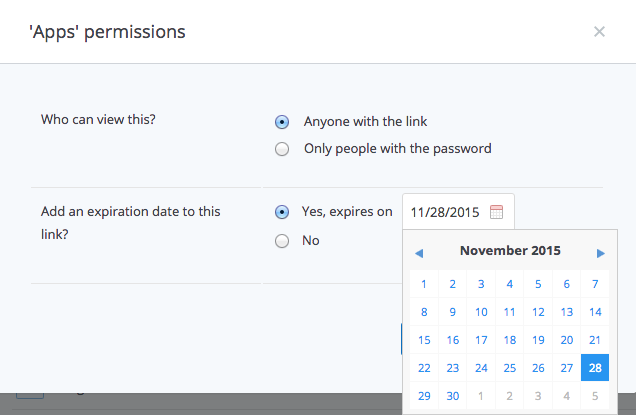Viewport: 636px width, 415px height.
Task: Select December 5 in the calendar grid
Action: click(x=595, y=396)
